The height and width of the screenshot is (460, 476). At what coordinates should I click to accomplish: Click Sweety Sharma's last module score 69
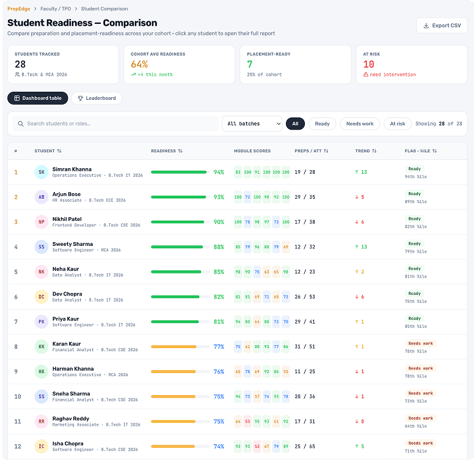coord(285,247)
